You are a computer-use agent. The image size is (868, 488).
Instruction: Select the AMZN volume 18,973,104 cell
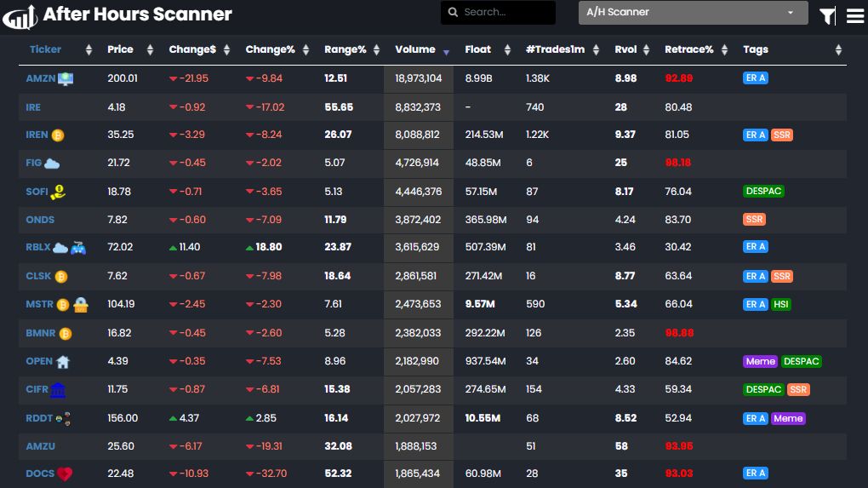[x=419, y=78]
